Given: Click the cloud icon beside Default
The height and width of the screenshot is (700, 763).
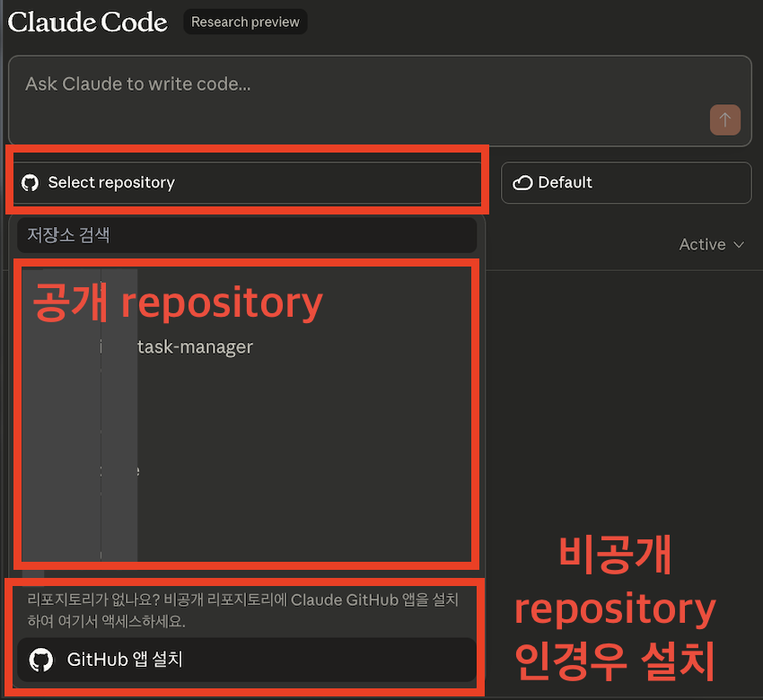Looking at the screenshot, I should pyautogui.click(x=522, y=183).
